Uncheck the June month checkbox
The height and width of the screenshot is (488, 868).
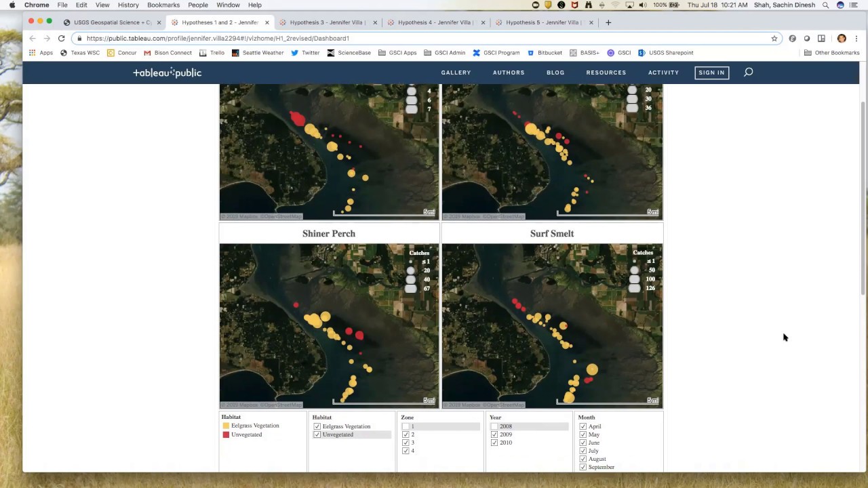[583, 443]
